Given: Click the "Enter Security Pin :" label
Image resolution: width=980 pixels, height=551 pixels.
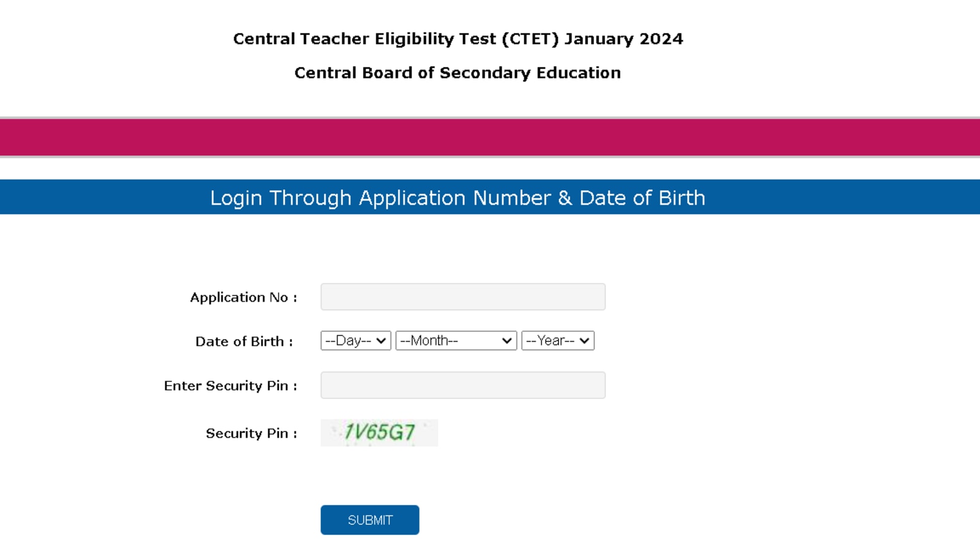Looking at the screenshot, I should point(230,386).
